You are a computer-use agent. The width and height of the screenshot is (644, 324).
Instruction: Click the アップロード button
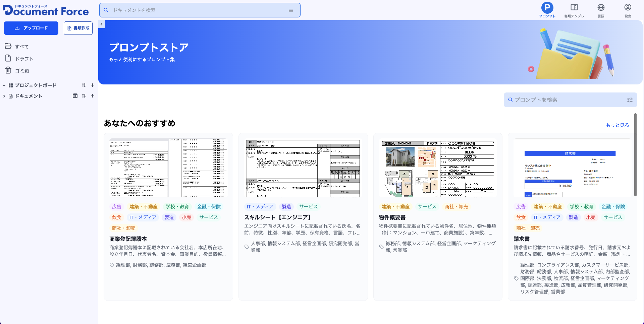coord(31,28)
